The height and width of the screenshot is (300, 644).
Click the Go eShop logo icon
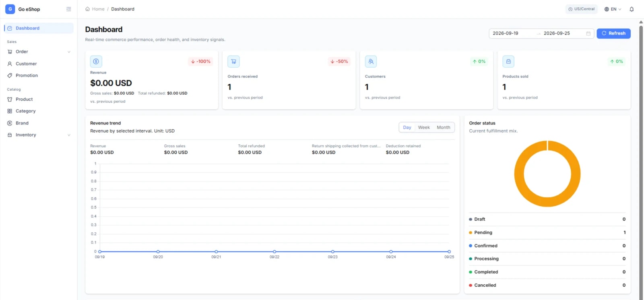point(10,9)
